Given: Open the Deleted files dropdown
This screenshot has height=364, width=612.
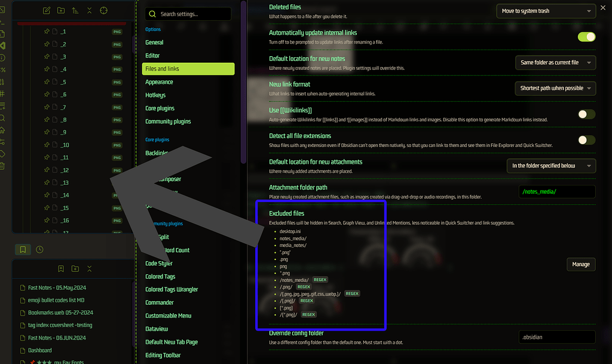Looking at the screenshot, I should pyautogui.click(x=544, y=11).
